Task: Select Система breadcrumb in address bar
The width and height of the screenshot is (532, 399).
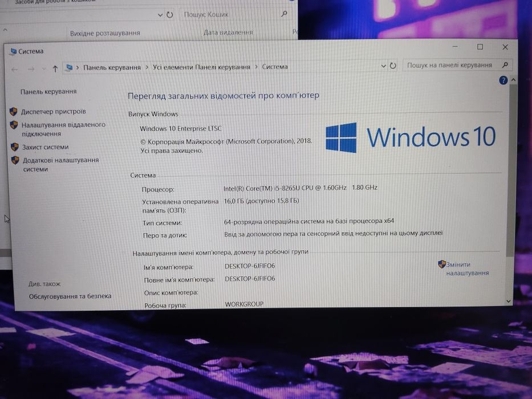Action: [x=275, y=67]
